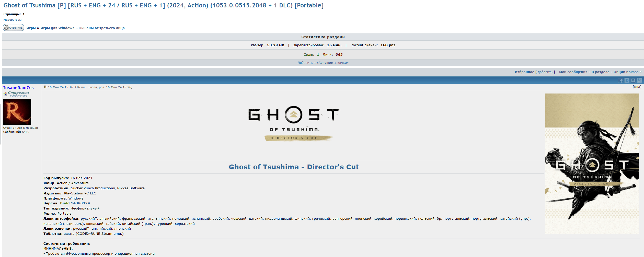Share the topic on Twitter

pos(627,80)
